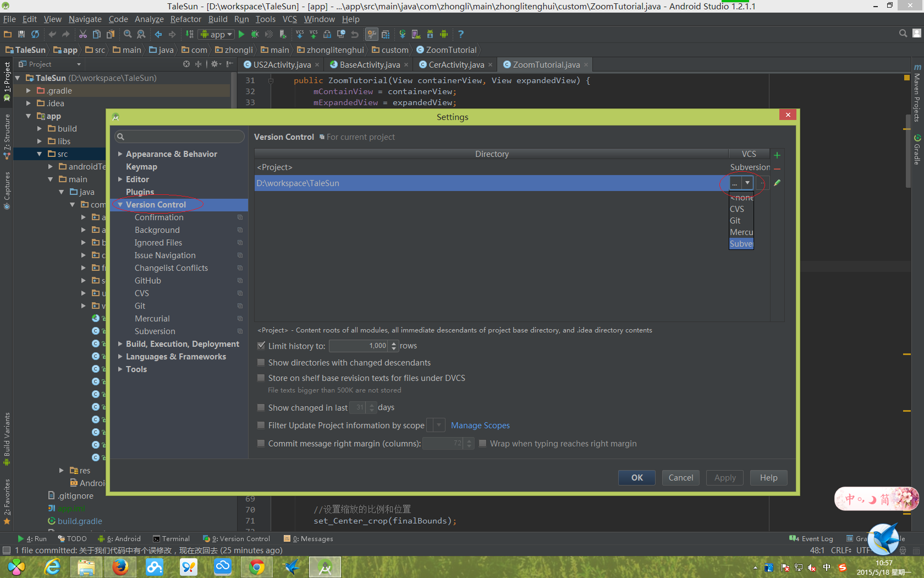Edit the mapping with green pencil icon
This screenshot has width=924, height=578.
(777, 183)
